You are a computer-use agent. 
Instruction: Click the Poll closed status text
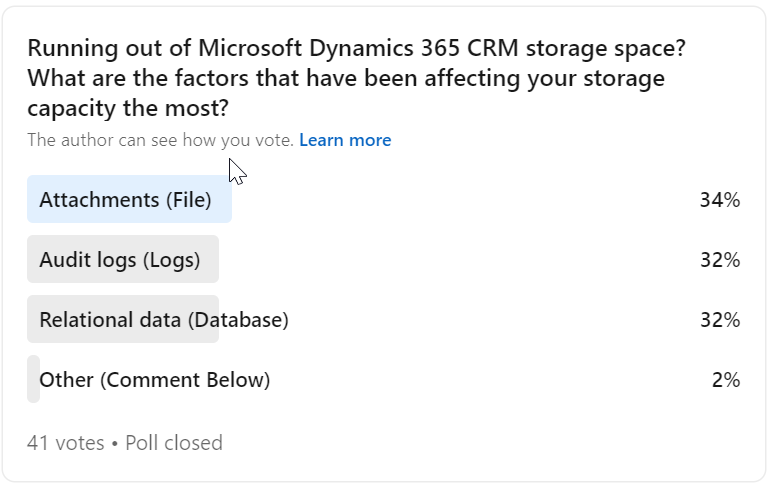pos(174,443)
